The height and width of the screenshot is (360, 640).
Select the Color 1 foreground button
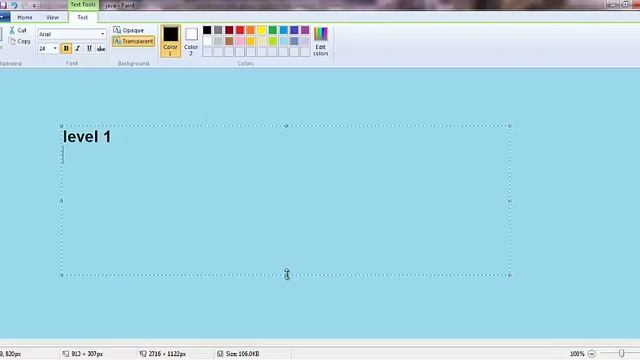[170, 41]
